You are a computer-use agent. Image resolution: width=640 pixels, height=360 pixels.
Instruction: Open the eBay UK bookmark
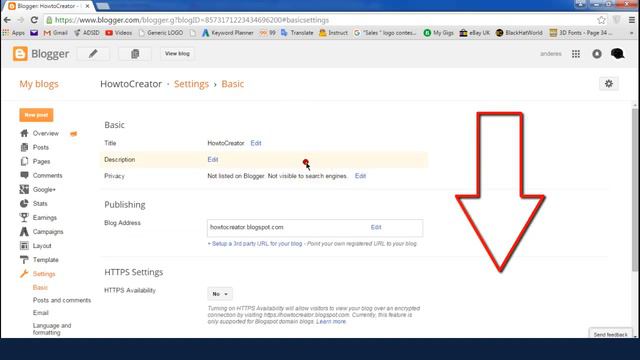475,33
